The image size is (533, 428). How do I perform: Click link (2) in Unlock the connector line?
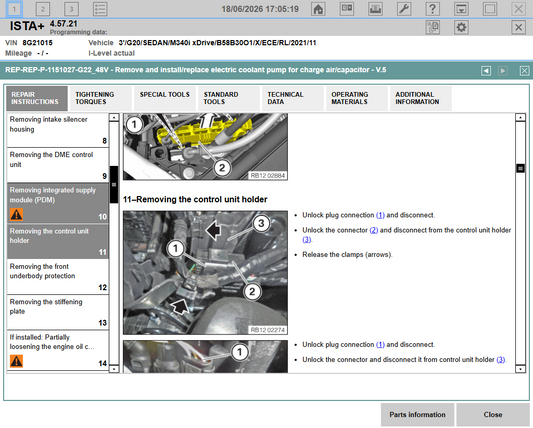(x=374, y=230)
